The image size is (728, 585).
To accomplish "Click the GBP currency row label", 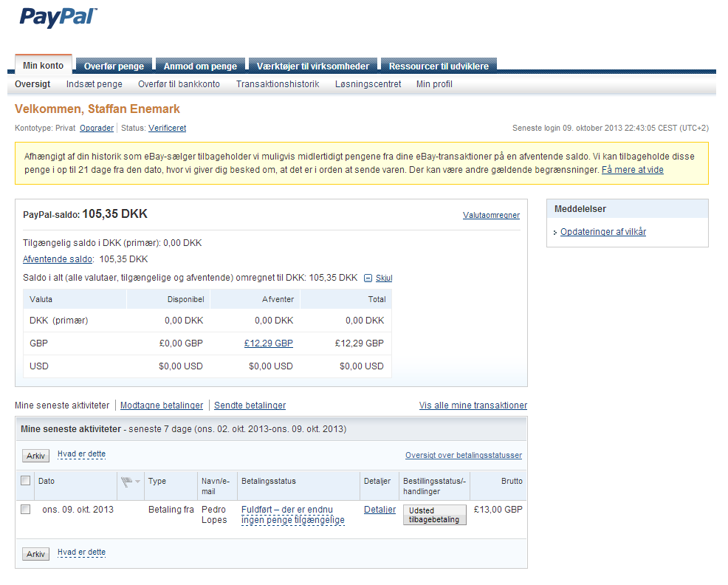I will coord(38,343).
